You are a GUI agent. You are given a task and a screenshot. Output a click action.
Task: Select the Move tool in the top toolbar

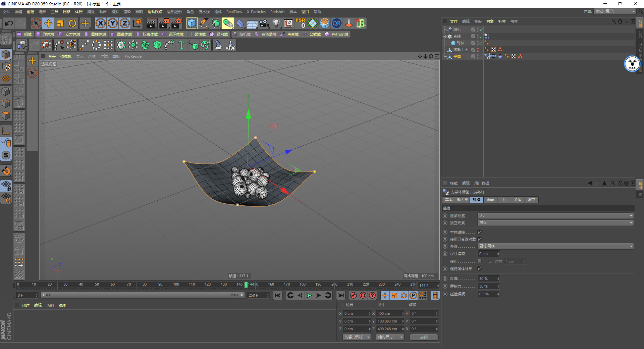click(x=48, y=23)
